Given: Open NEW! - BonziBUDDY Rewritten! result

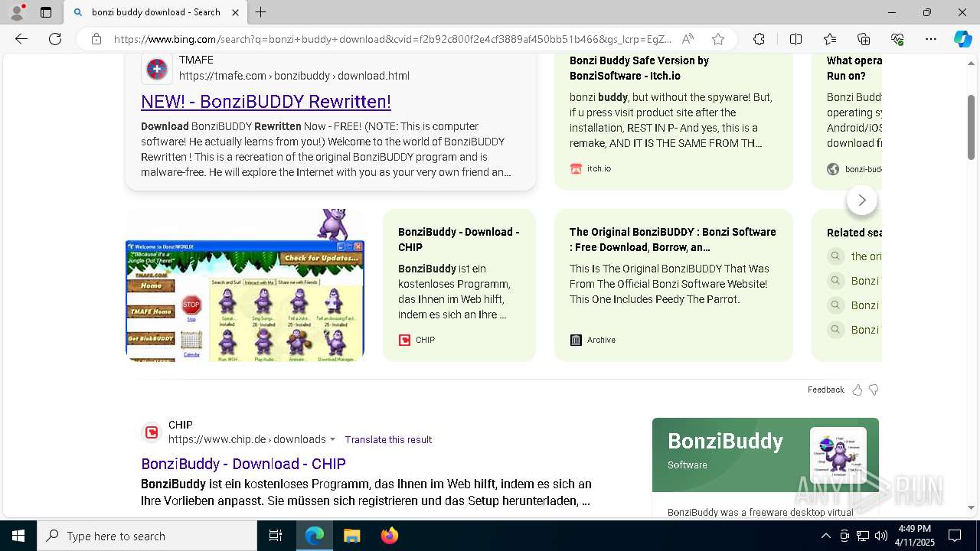Looking at the screenshot, I should [x=266, y=101].
